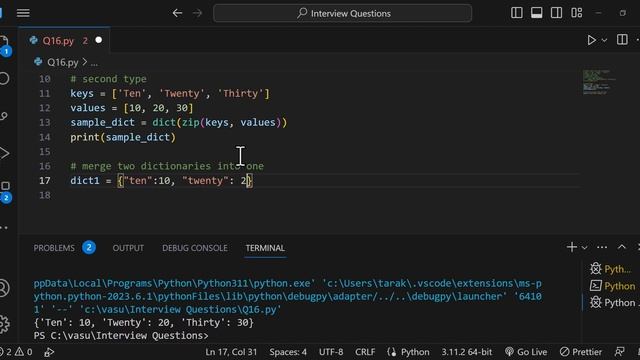Click the Prettier status item

[x=580, y=352]
